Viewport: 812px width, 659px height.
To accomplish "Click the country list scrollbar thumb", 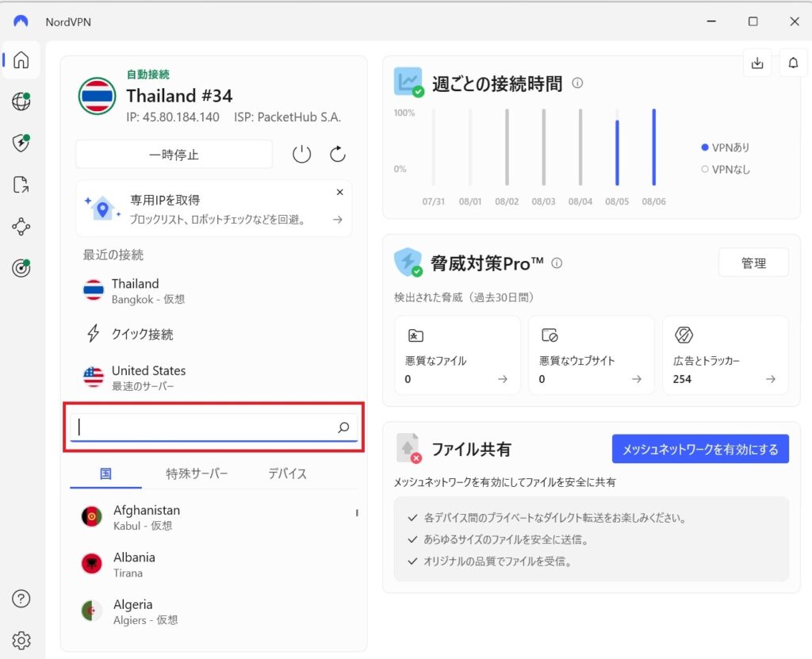I will [357, 513].
